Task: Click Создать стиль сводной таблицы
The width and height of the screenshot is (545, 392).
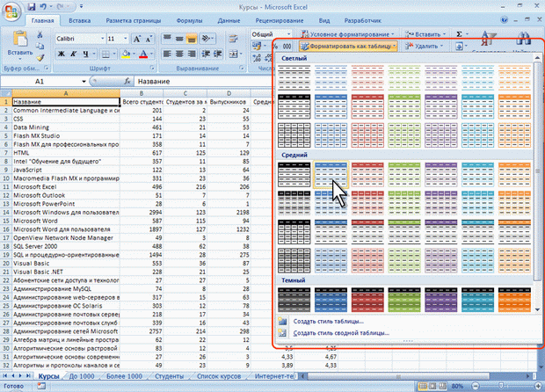Action: (x=341, y=333)
